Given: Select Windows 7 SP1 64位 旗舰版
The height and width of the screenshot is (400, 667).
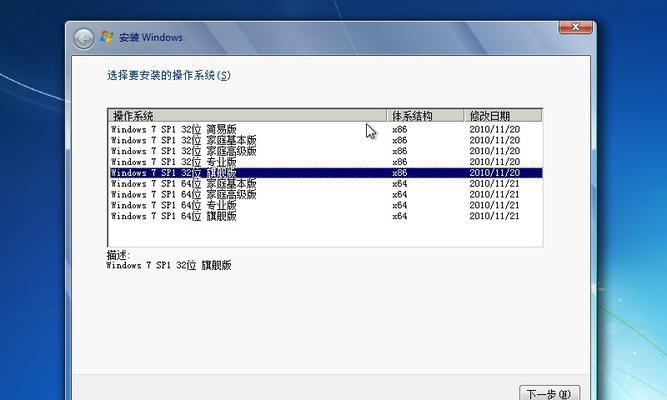Looking at the screenshot, I should coord(325,216).
